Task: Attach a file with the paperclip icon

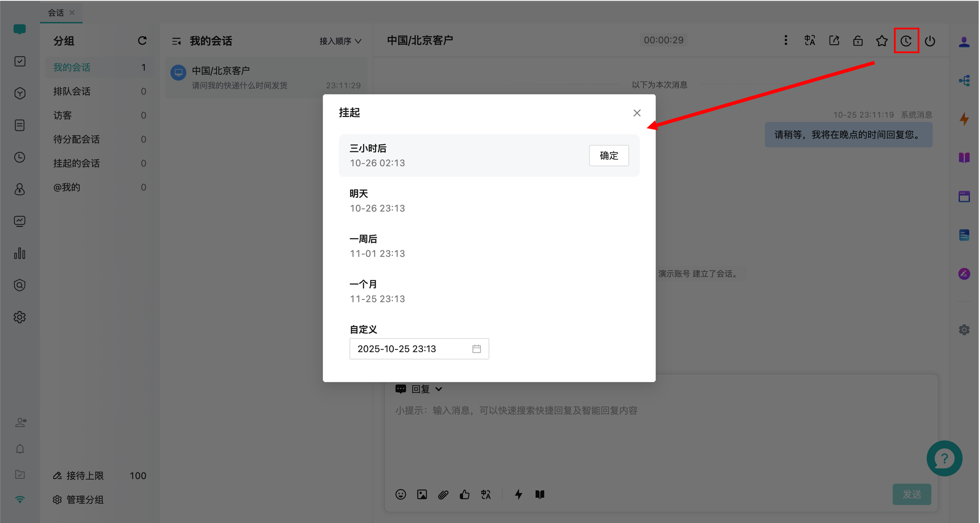Action: [443, 494]
